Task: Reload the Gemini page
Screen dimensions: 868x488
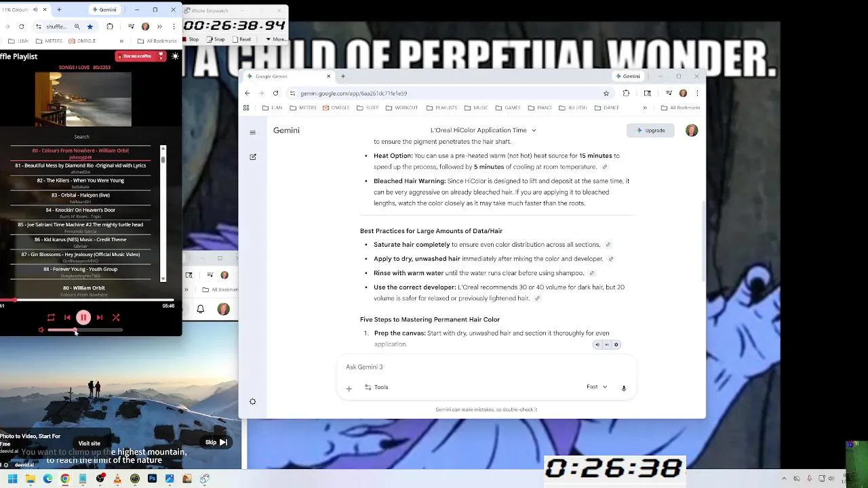Action: coord(275,93)
